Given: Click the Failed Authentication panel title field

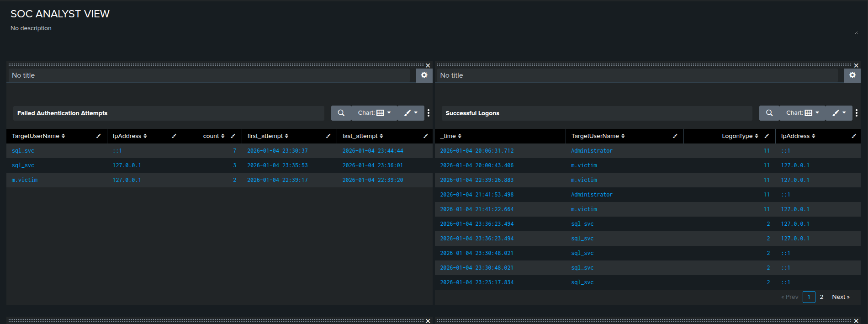Looking at the screenshot, I should 208,75.
